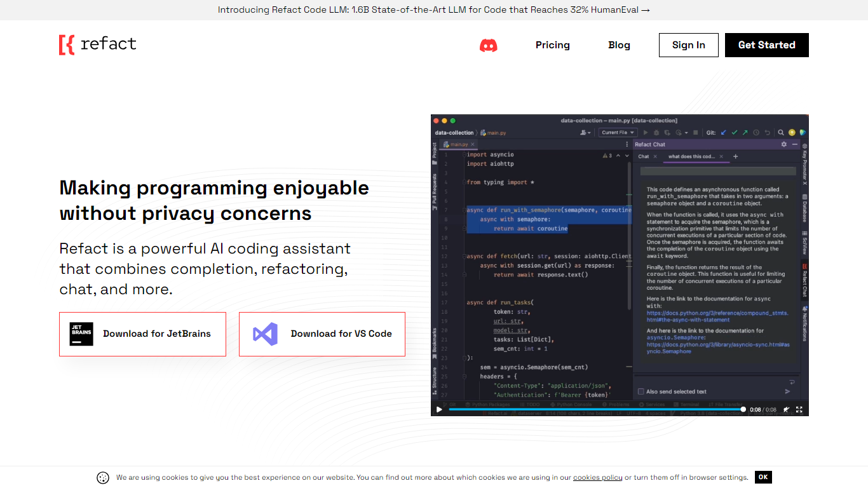Click the Refact Chat settings gear icon
This screenshot has height=488, width=868.
pyautogui.click(x=783, y=144)
